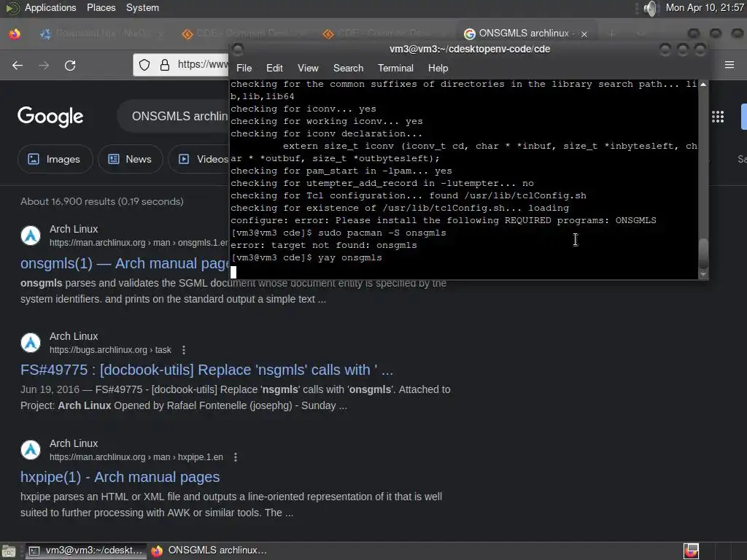
Task: Go back in Firefox
Action: (x=18, y=65)
